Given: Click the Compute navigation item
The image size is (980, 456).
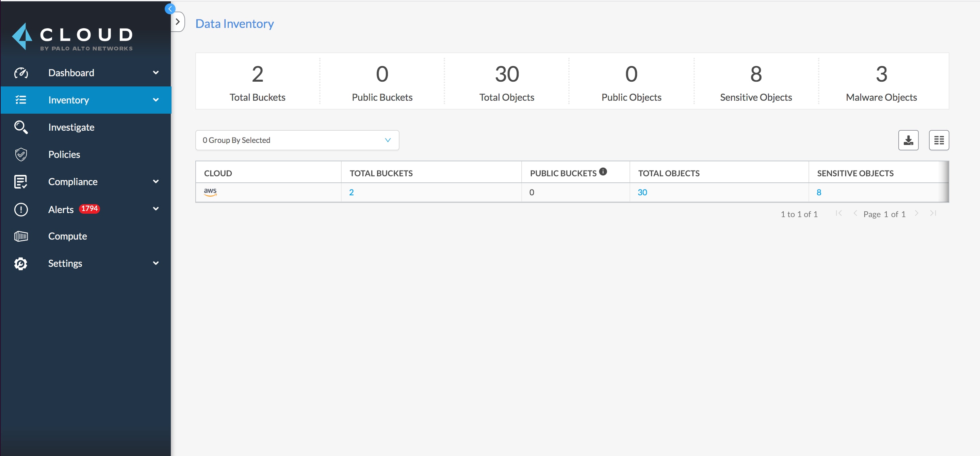Looking at the screenshot, I should [x=67, y=236].
